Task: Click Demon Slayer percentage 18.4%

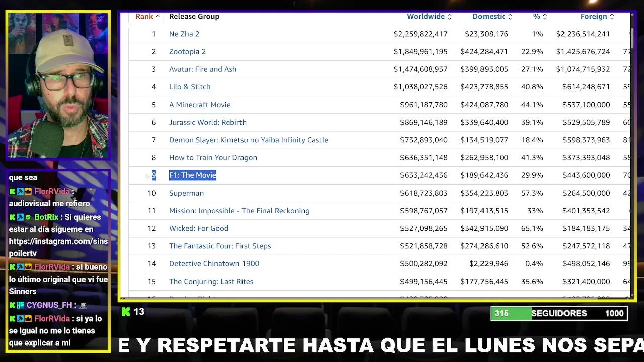Action: 532,140
